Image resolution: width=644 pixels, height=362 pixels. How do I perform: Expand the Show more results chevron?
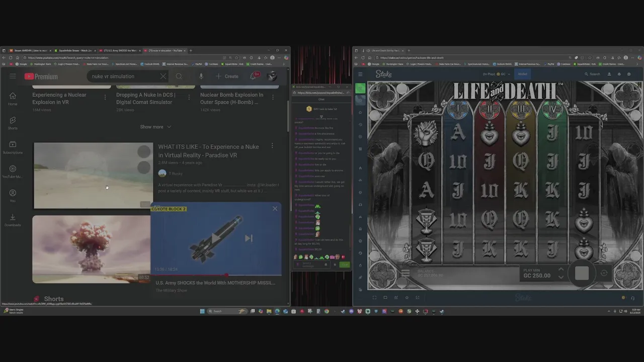pos(169,127)
